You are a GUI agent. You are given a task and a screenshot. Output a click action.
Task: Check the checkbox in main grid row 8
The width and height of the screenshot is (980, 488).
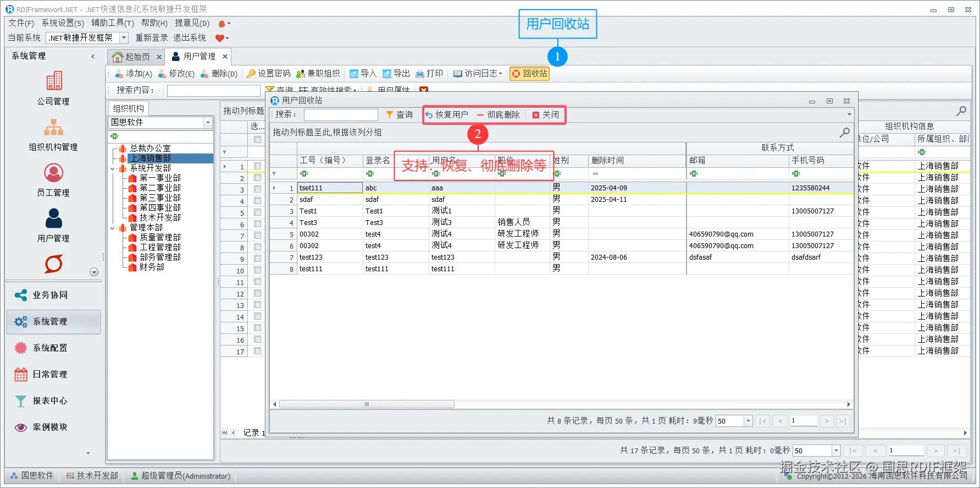click(x=257, y=247)
